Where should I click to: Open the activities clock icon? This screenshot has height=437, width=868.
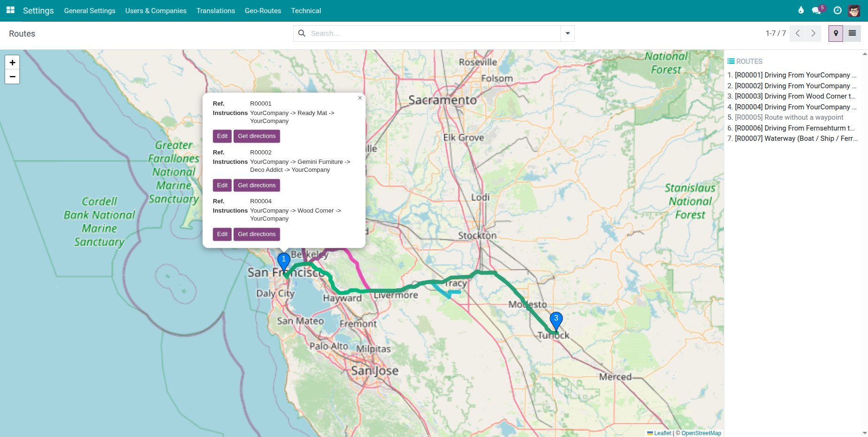[837, 10]
